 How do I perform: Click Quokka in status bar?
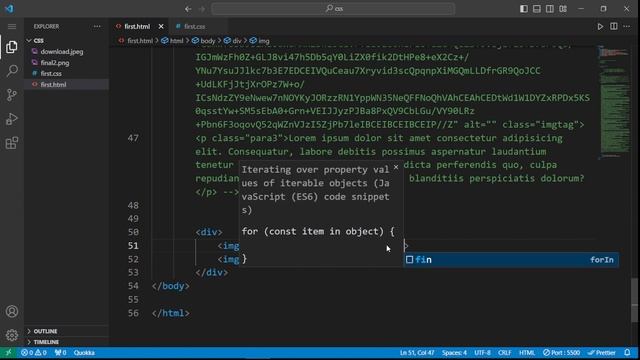point(84,353)
